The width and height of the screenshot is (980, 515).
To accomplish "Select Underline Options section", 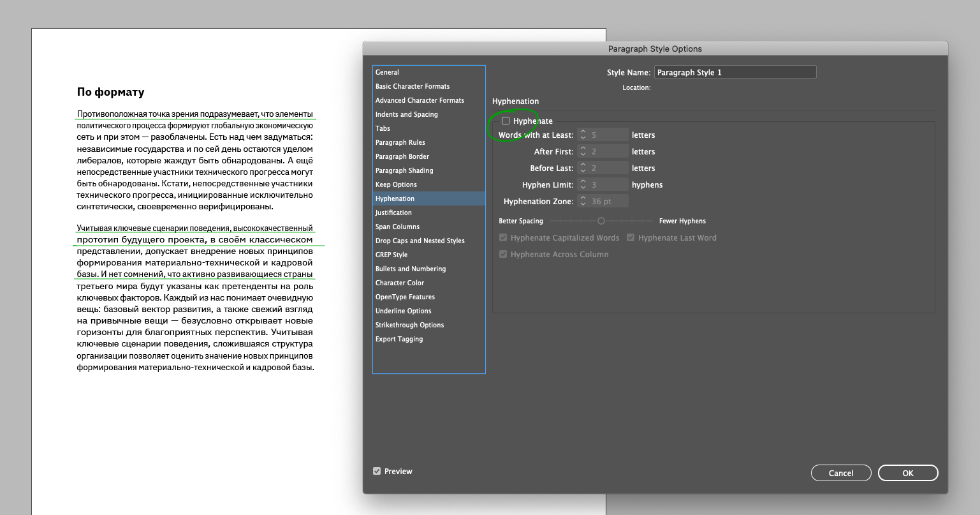I will click(429, 311).
